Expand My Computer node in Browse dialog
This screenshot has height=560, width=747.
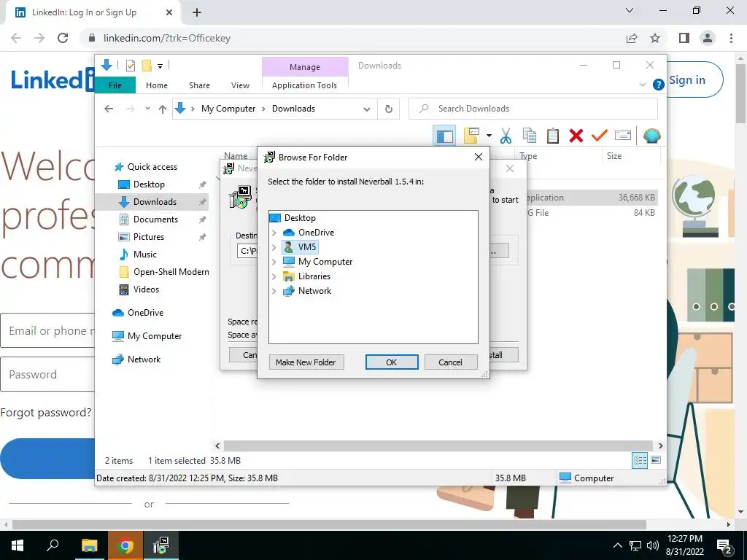[274, 262]
